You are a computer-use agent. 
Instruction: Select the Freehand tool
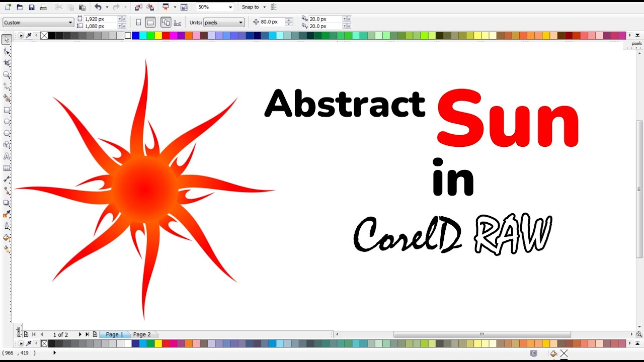(7, 86)
